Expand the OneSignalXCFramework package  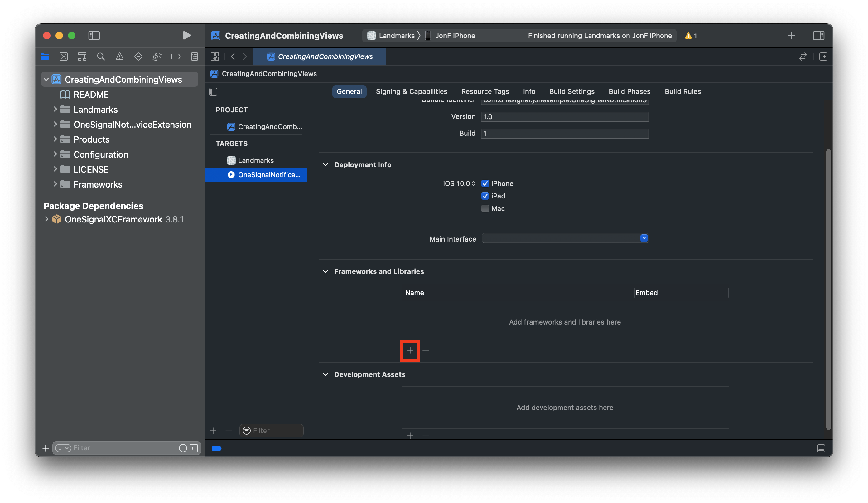pyautogui.click(x=46, y=219)
